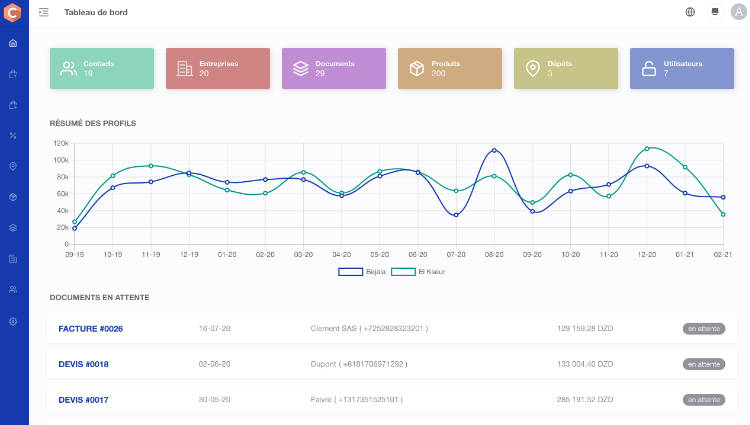Viewport: 750px width, 425px height.
Task: Open the Produits summary card
Action: click(450, 69)
